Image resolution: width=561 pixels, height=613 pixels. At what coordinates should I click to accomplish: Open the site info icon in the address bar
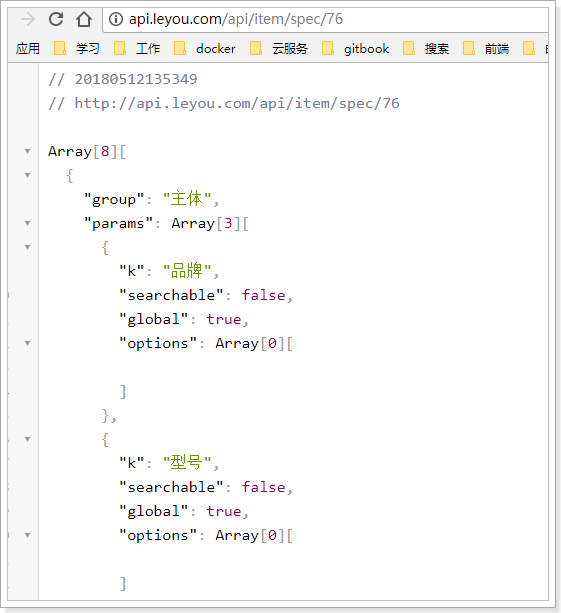[x=116, y=19]
